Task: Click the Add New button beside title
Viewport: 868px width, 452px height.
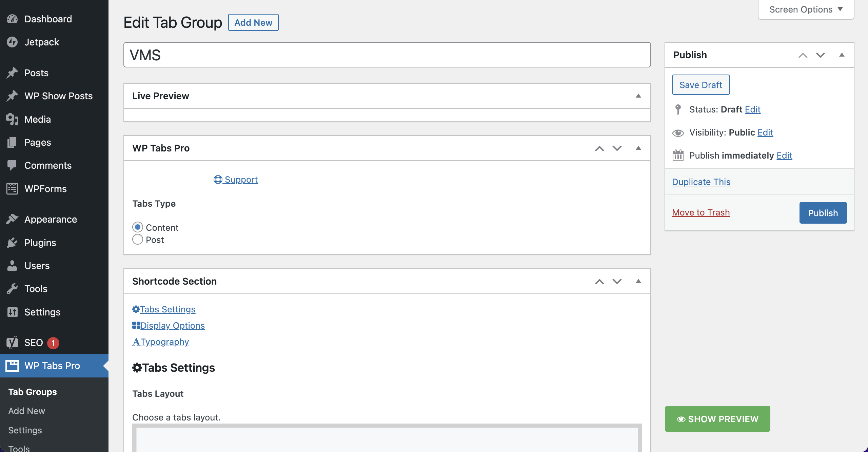Action: tap(253, 22)
